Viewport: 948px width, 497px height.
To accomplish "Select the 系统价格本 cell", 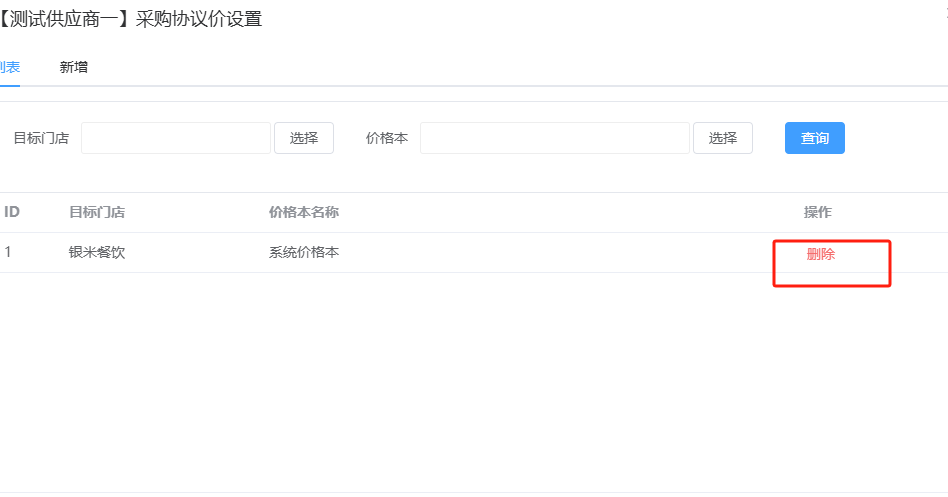I will (303, 252).
